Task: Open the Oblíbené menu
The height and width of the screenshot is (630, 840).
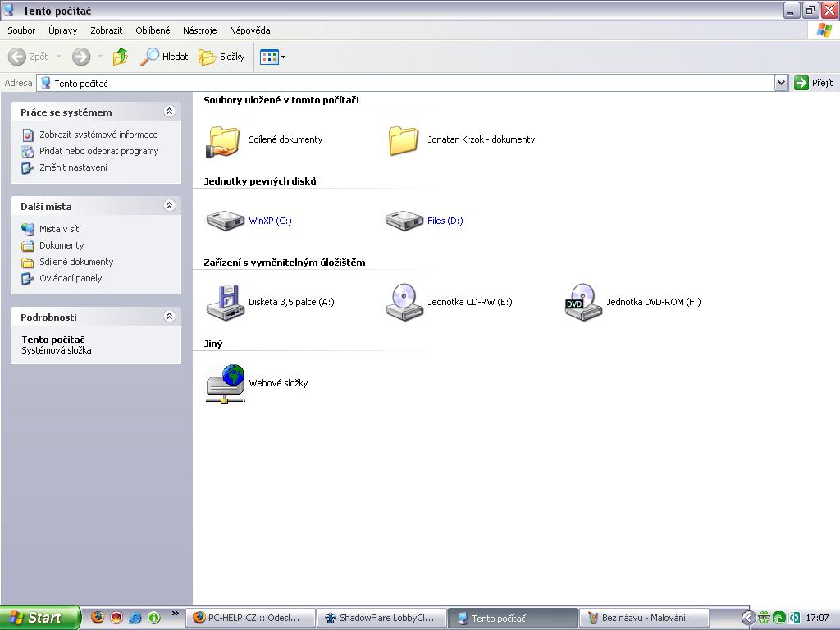Action: [153, 30]
